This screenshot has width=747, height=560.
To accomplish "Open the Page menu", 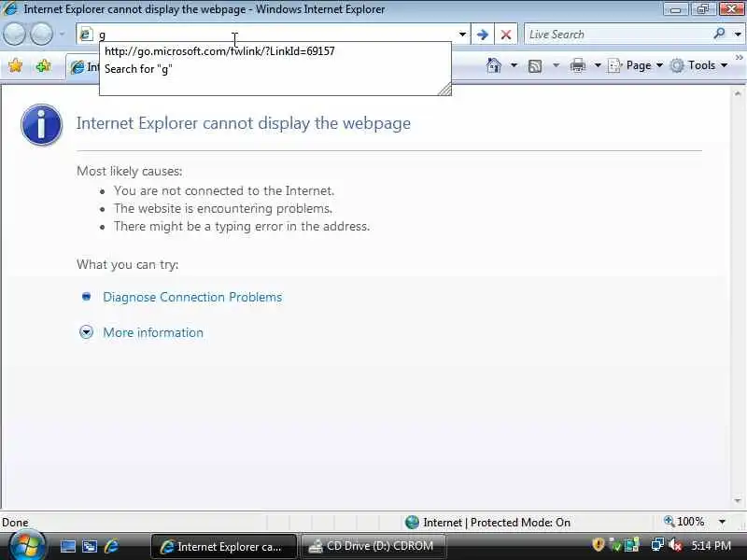I will [x=636, y=65].
